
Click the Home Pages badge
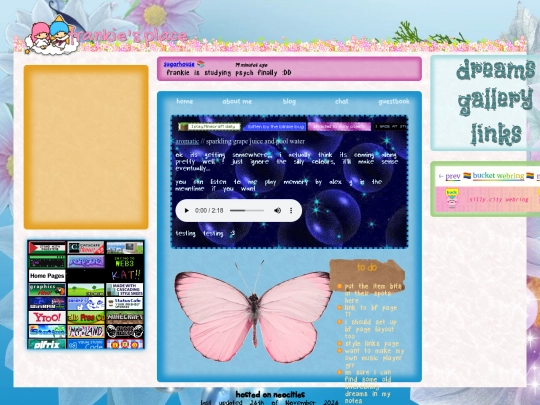click(47, 276)
